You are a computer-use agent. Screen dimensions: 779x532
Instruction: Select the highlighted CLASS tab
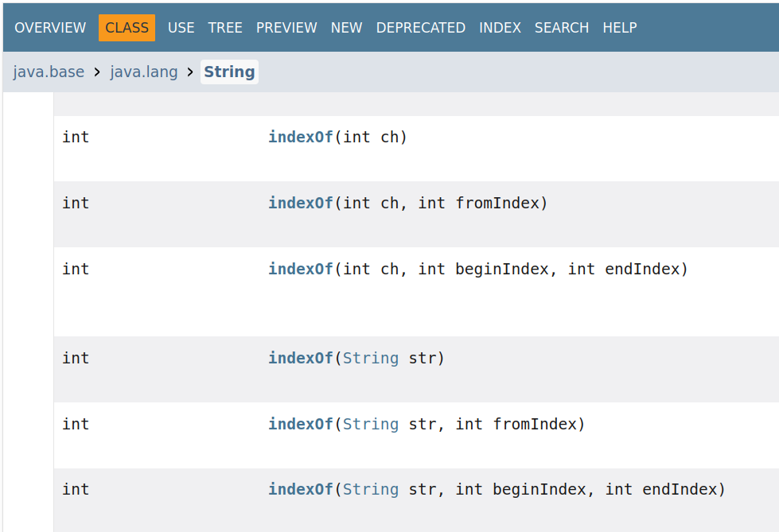click(x=127, y=28)
